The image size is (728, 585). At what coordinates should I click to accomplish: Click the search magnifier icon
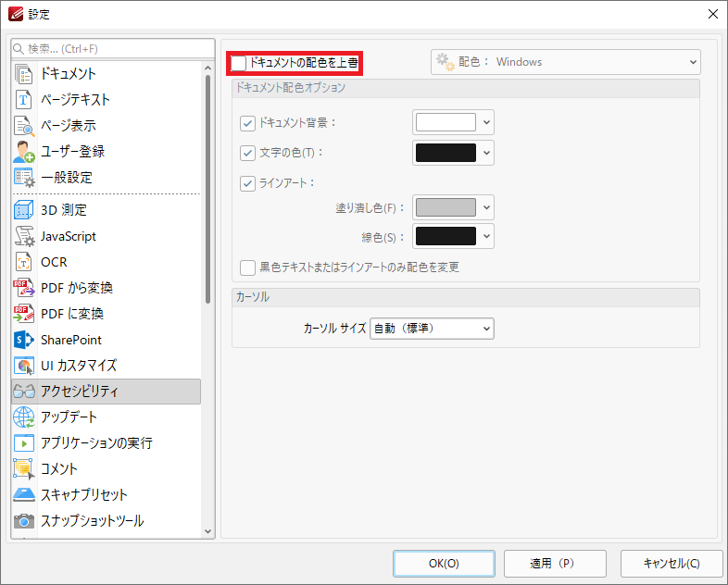pyautogui.click(x=19, y=49)
